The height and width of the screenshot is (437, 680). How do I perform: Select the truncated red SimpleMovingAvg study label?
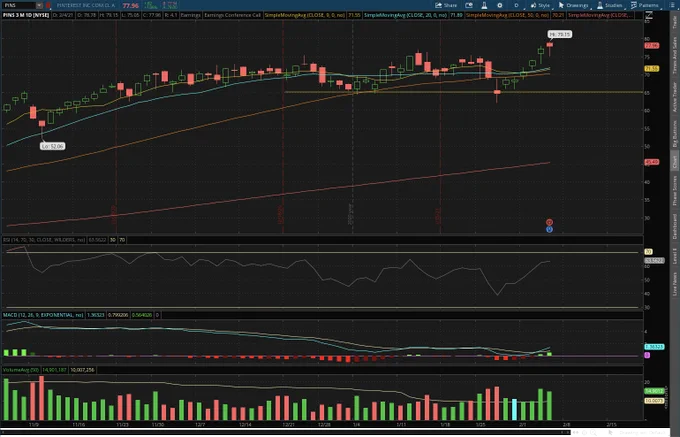600,15
